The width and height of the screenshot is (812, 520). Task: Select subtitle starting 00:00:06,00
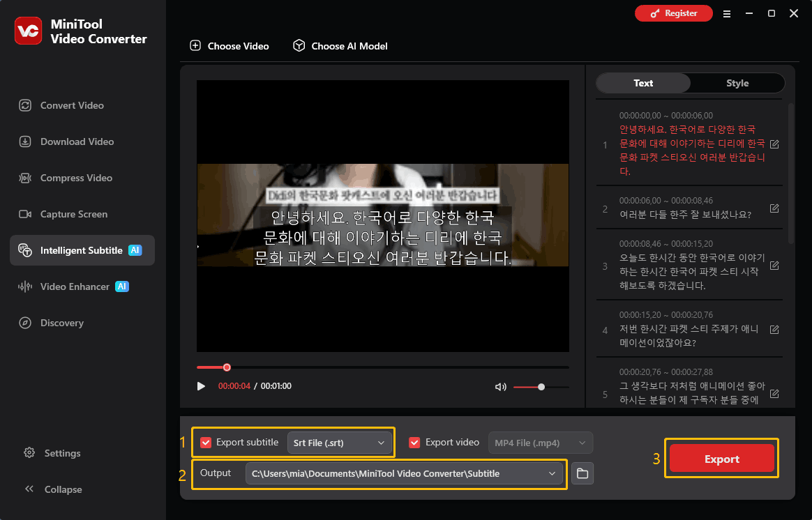(x=689, y=208)
